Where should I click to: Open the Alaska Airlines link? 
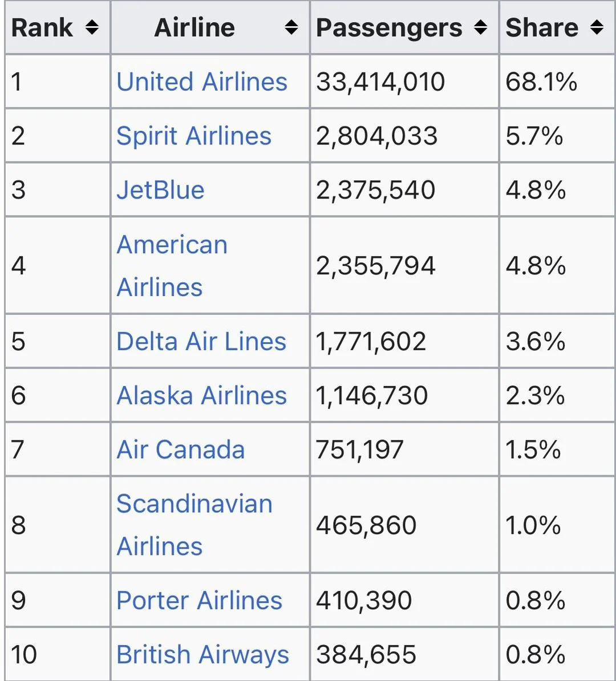(201, 395)
